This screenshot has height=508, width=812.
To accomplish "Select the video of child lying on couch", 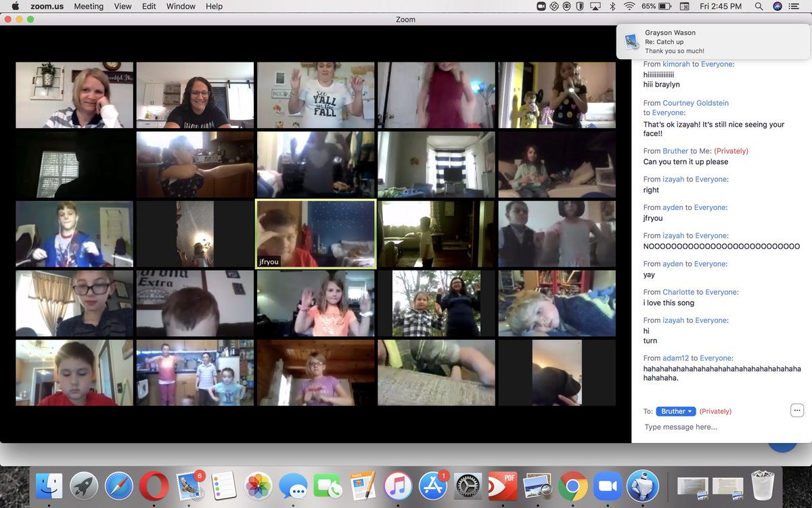I will [x=557, y=303].
